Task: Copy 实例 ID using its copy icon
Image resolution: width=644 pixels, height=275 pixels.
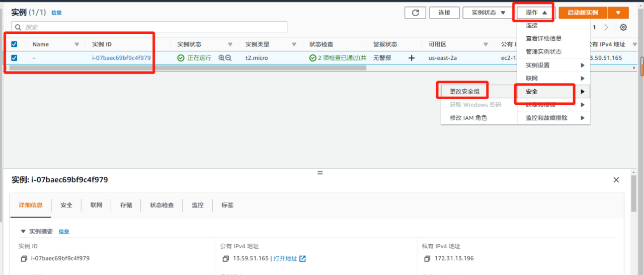Action: 24,259
